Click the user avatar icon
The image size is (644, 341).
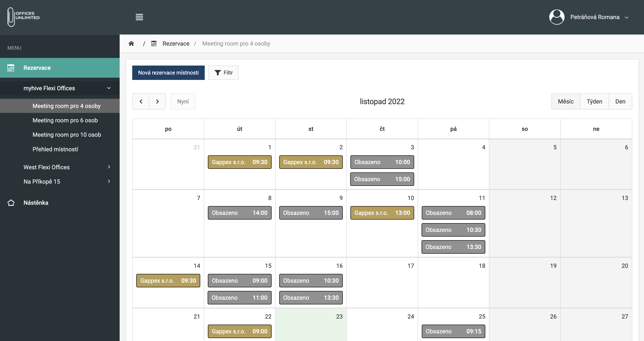tap(556, 17)
